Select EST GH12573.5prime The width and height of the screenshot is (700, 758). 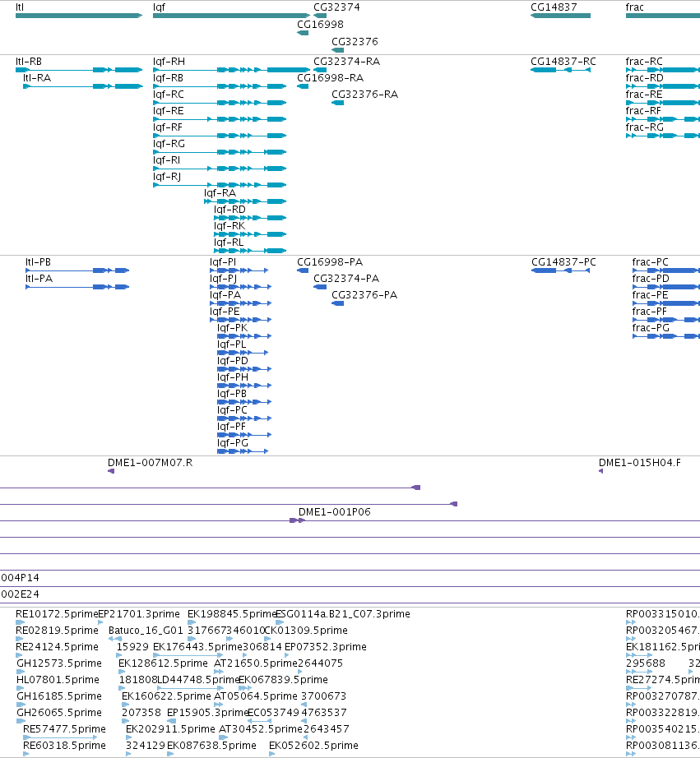tap(21, 672)
